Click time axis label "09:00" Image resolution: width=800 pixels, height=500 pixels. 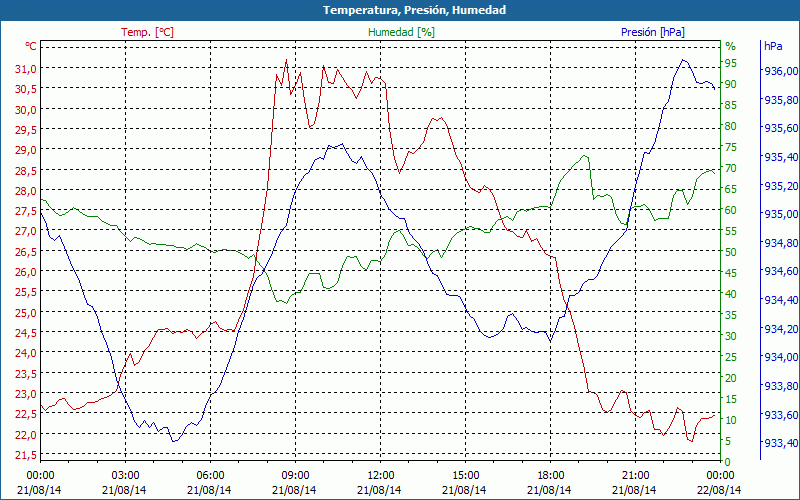(295, 476)
